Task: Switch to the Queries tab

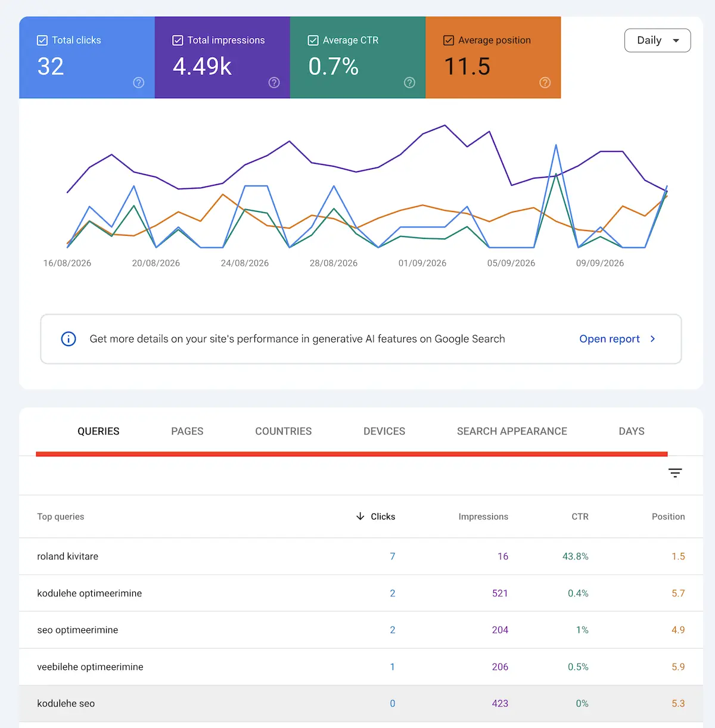Action: [98, 431]
